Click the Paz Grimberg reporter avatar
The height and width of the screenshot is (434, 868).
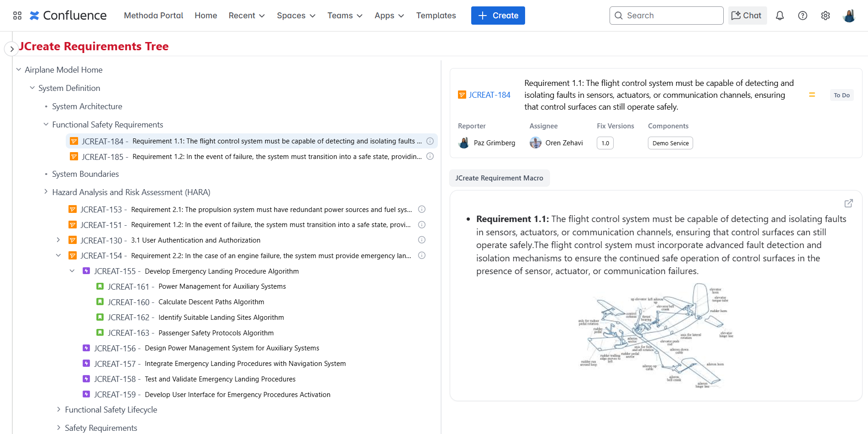coord(464,143)
